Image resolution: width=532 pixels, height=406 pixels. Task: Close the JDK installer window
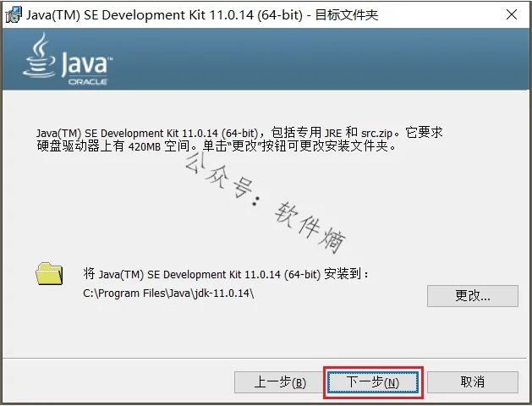(x=511, y=14)
